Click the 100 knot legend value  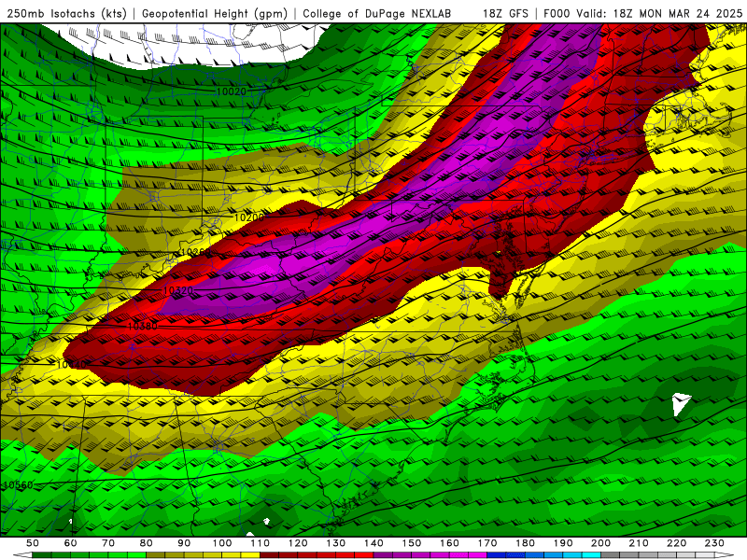[x=222, y=543]
